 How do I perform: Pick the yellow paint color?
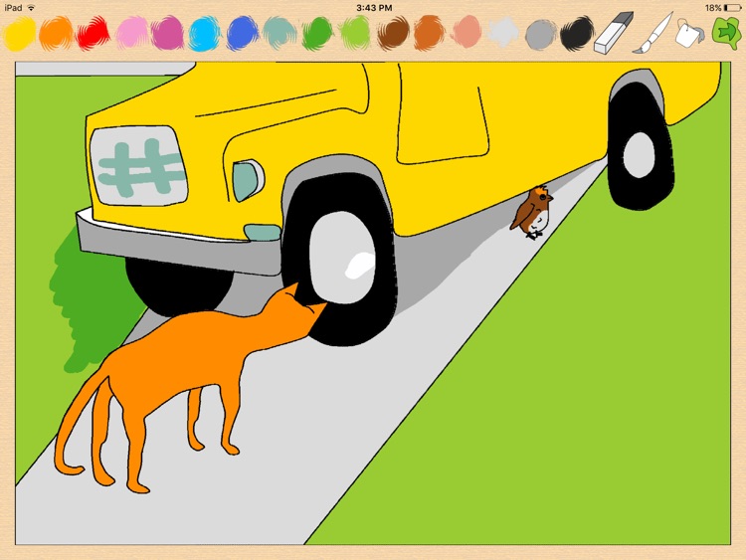pos(20,33)
